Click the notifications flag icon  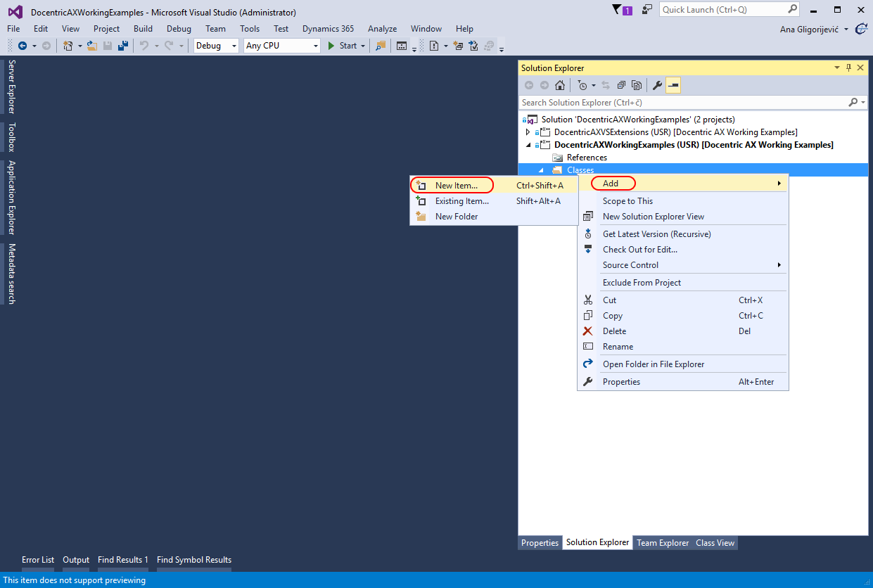[623, 10]
